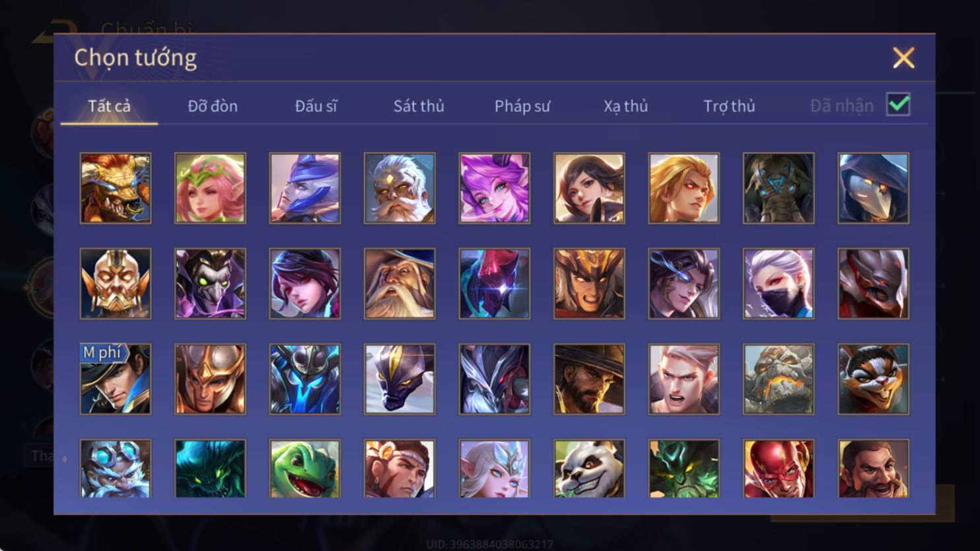Switch to the 'Đỡ đòn' tab
The width and height of the screenshot is (980, 551).
point(213,106)
